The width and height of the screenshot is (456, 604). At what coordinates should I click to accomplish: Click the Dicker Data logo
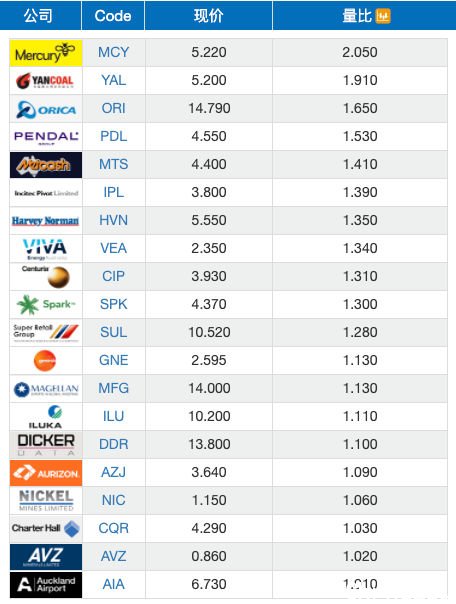coord(46,445)
